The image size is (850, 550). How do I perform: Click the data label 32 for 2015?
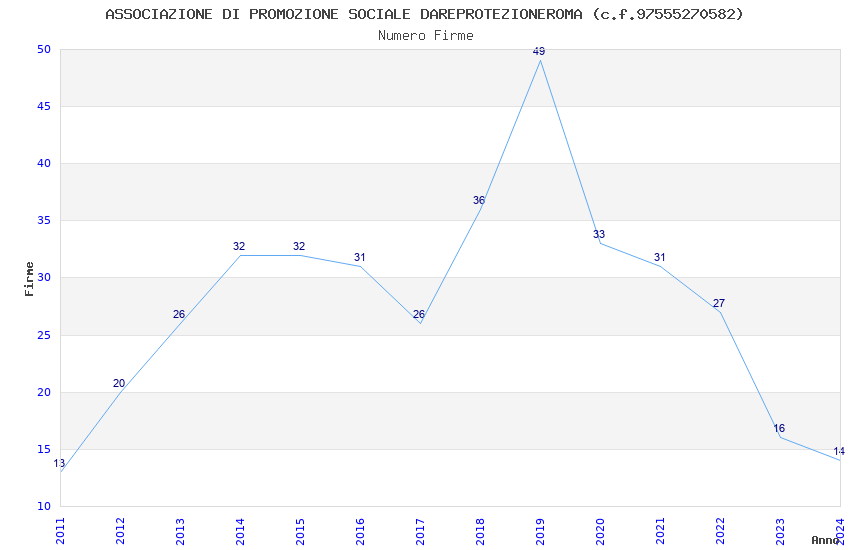[x=299, y=246]
